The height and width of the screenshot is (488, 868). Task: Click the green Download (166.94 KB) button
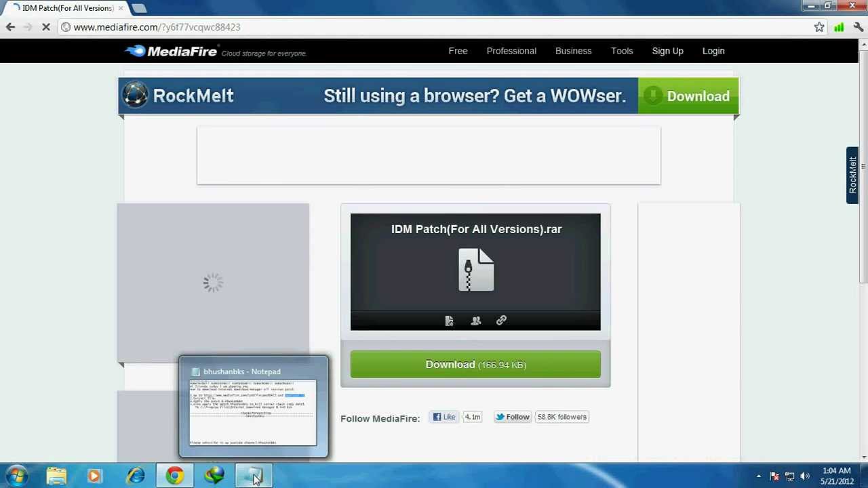coord(475,365)
